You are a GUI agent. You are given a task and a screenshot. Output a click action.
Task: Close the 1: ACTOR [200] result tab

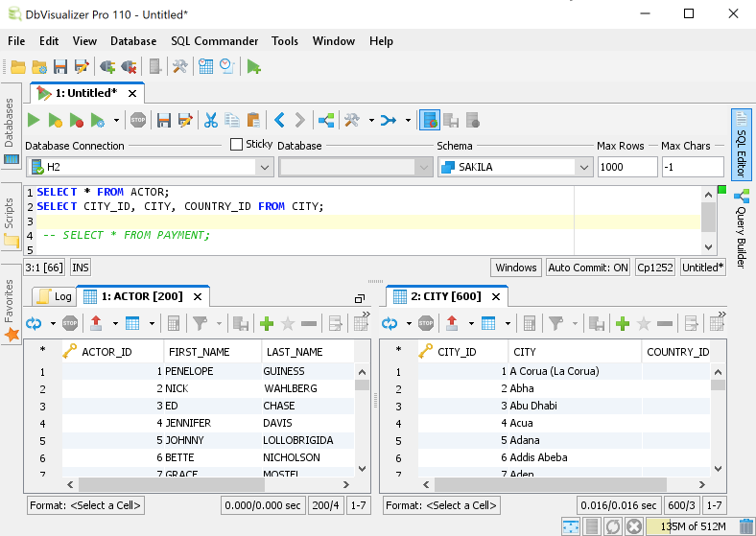[x=198, y=297]
